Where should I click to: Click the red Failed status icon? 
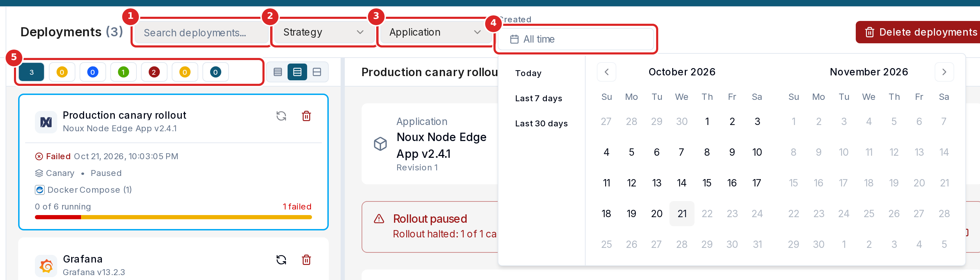[x=39, y=156]
